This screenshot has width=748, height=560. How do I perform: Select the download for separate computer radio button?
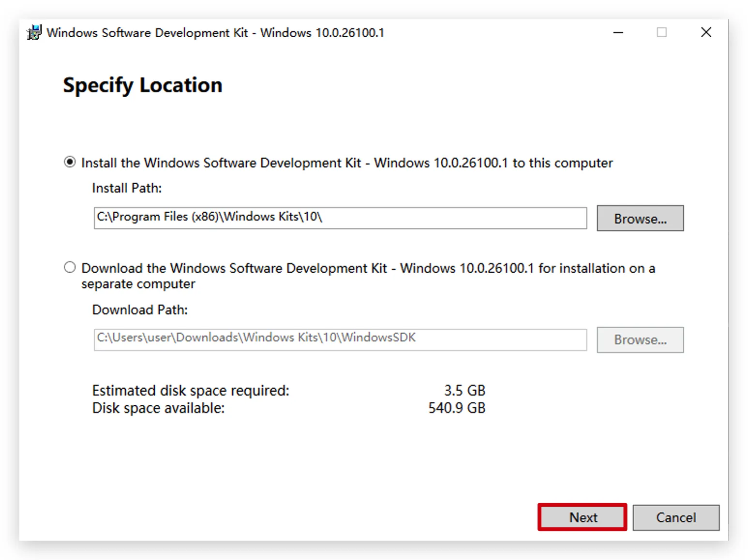pos(70,267)
